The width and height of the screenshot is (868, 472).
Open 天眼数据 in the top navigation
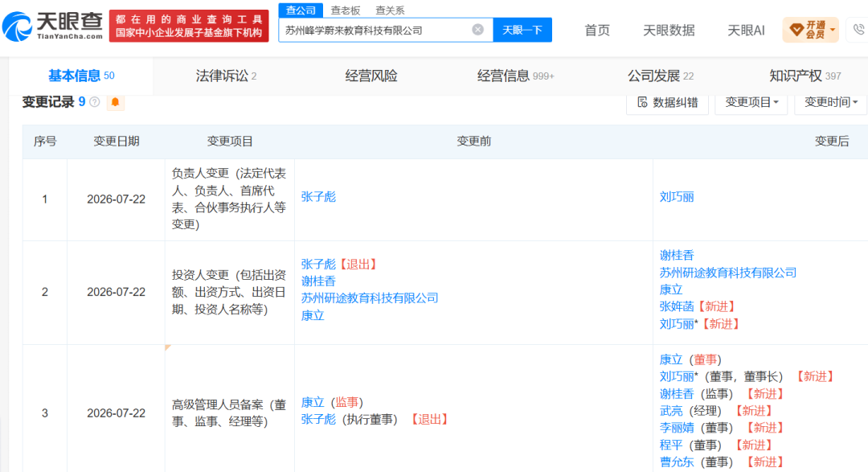pyautogui.click(x=669, y=31)
